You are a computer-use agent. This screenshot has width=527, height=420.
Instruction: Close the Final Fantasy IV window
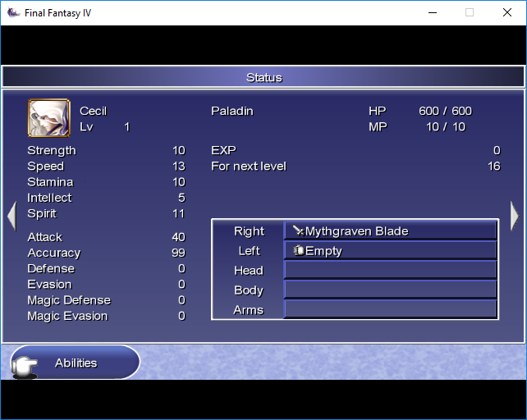click(x=507, y=13)
